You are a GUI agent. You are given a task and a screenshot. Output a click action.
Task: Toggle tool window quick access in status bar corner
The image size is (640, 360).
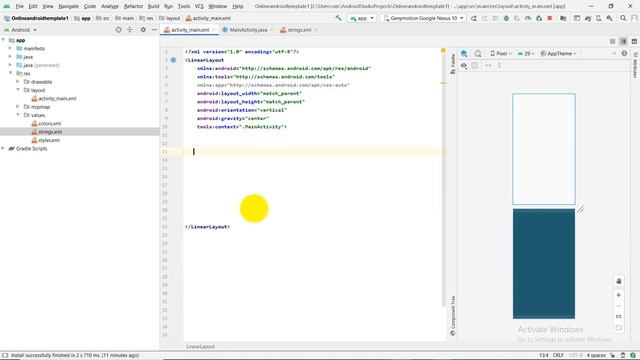tap(5, 356)
